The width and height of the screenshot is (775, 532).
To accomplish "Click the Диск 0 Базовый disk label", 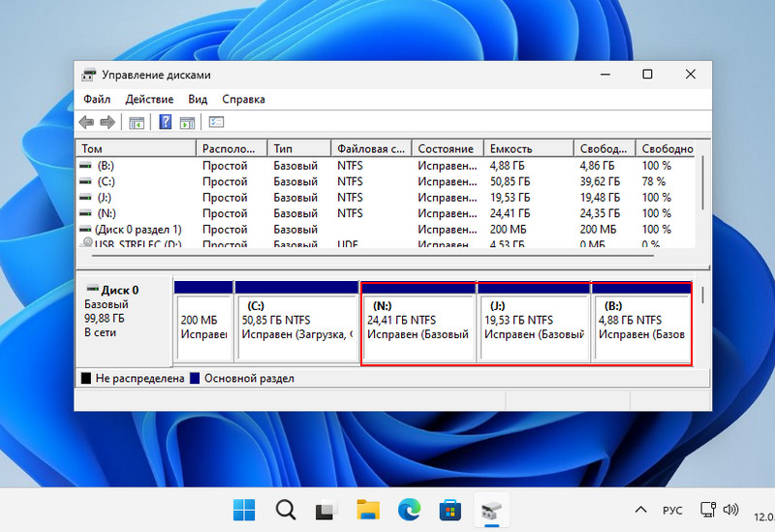I will pos(124,322).
